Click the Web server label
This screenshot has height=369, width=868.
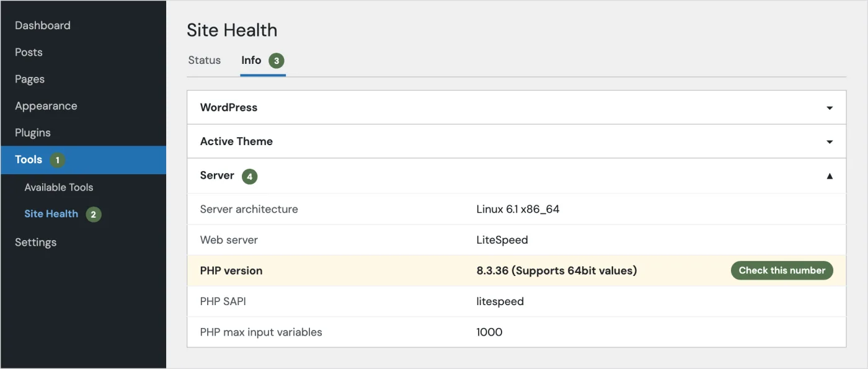[x=229, y=240]
